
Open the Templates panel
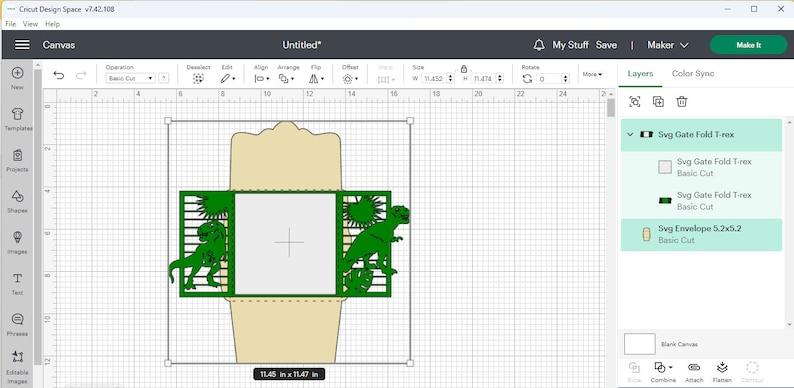pyautogui.click(x=18, y=119)
